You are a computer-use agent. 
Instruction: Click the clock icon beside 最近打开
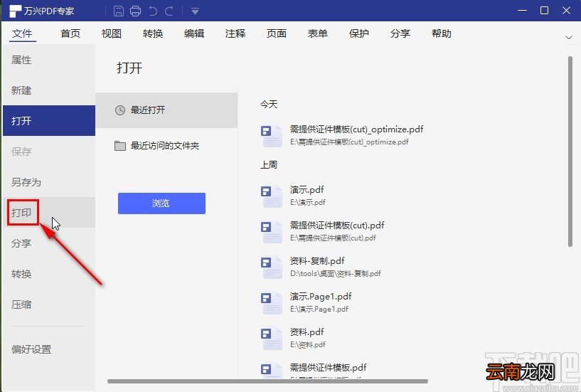120,110
